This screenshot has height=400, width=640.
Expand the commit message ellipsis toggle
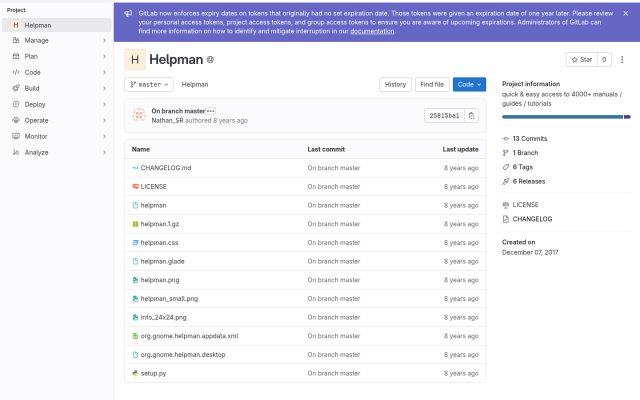211,111
